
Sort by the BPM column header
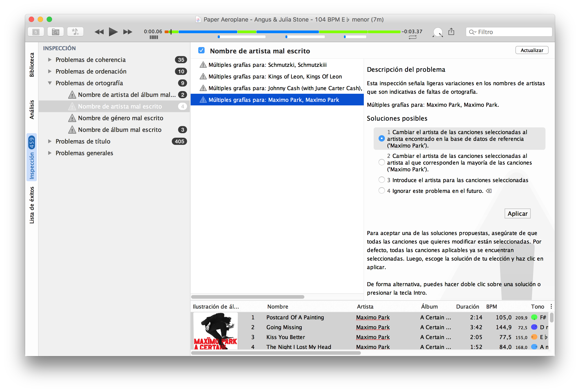(491, 306)
